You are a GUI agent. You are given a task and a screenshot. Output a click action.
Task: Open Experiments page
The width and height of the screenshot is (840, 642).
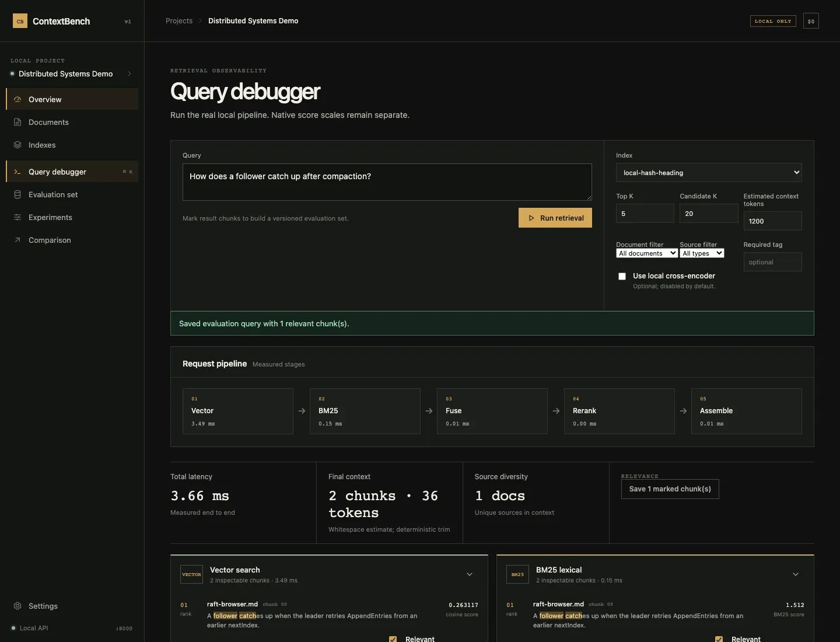(x=72, y=217)
